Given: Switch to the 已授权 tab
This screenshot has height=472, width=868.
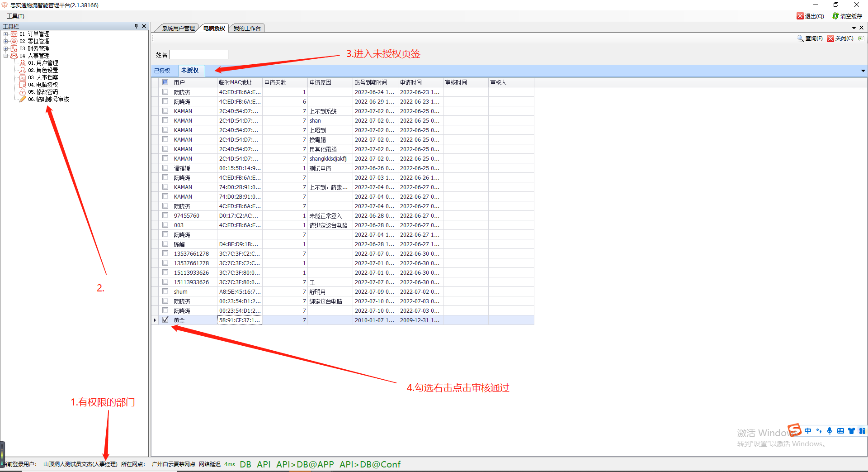Looking at the screenshot, I should [x=162, y=71].
